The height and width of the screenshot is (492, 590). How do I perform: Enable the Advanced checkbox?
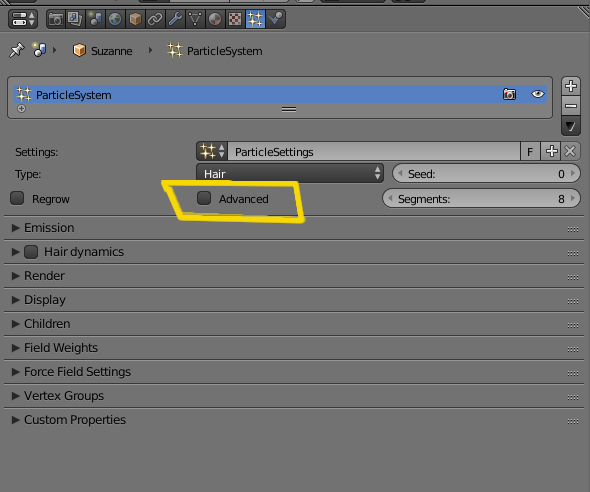204,198
